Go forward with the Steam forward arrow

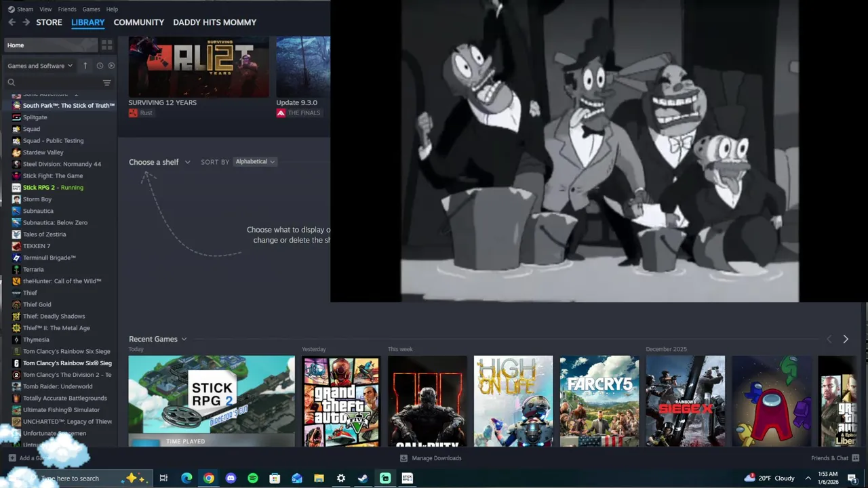click(26, 22)
